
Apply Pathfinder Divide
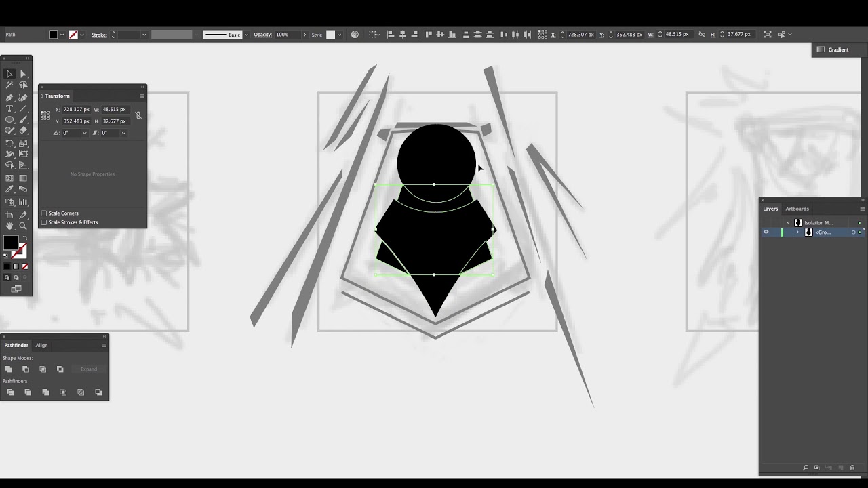pos(10,392)
